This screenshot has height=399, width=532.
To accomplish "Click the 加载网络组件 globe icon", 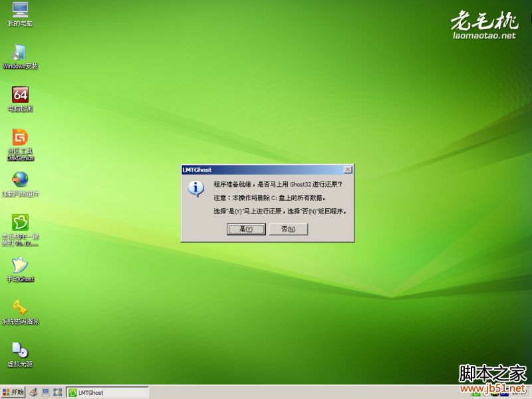I will pos(20,180).
